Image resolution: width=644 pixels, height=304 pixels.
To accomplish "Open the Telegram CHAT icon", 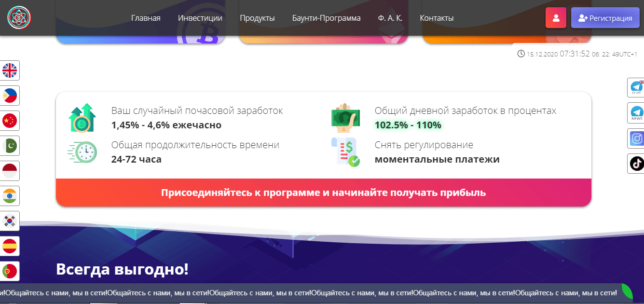I will click(636, 88).
